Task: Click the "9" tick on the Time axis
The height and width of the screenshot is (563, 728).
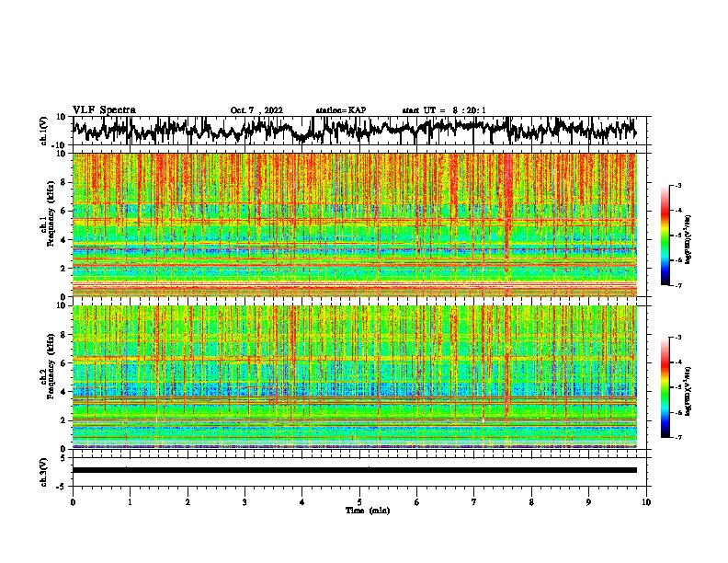Action: tap(588, 502)
